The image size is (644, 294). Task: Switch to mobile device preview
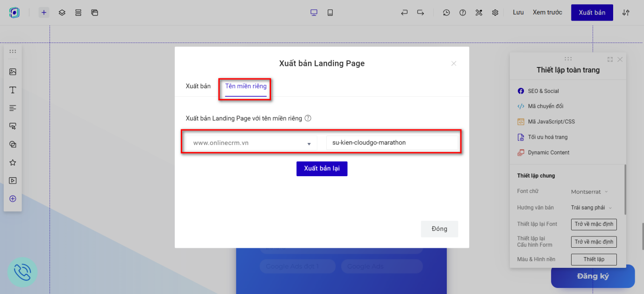(330, 13)
